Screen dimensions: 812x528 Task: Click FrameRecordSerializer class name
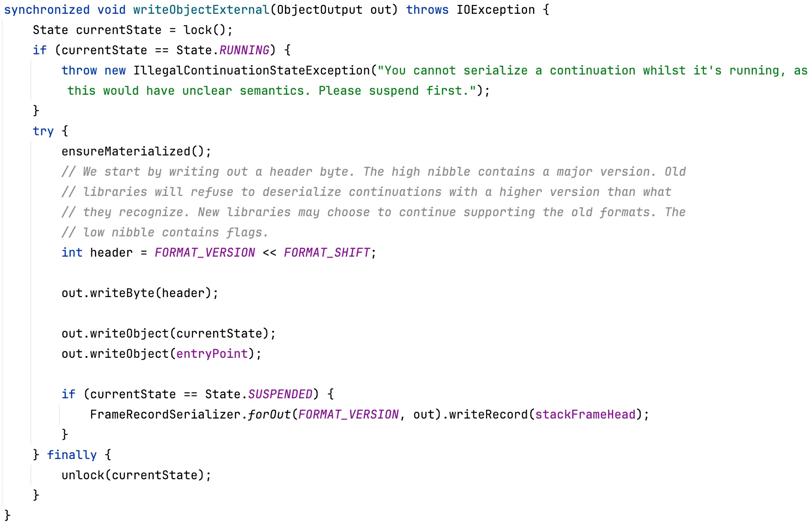pyautogui.click(x=165, y=414)
